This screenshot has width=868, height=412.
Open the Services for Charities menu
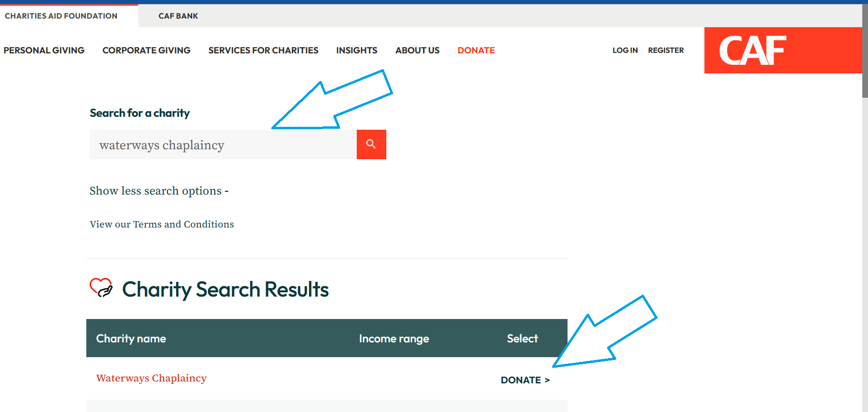263,50
